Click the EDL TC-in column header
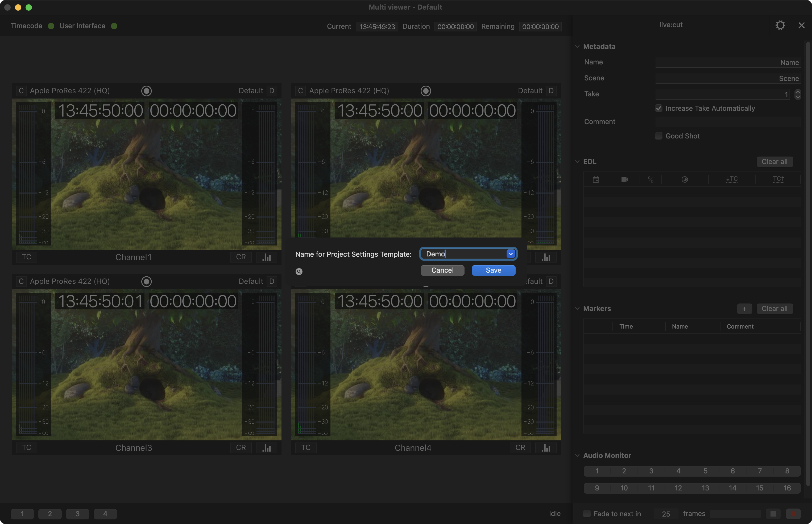 tap(732, 179)
